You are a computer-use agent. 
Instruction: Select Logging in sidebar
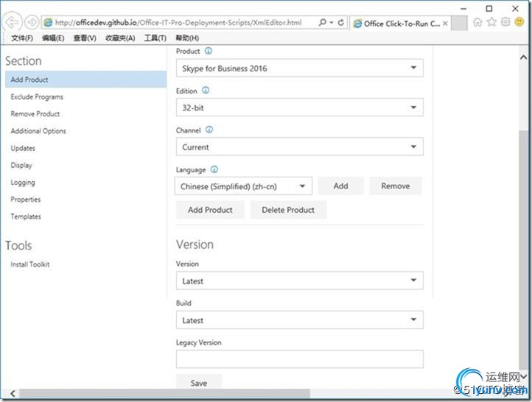22,182
